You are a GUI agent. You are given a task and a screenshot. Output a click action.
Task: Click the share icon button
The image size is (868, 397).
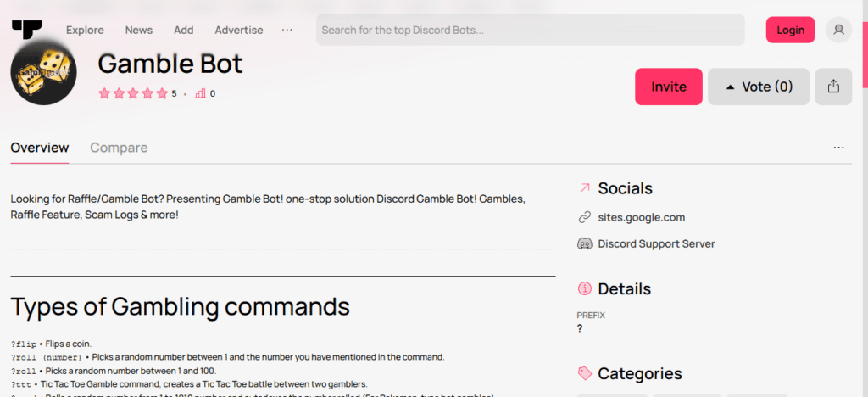[833, 87]
